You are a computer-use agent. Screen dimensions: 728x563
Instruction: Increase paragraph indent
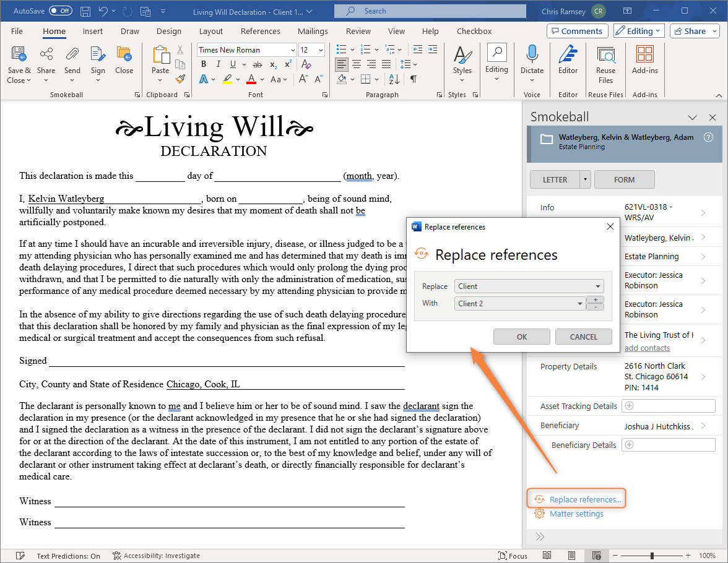tap(433, 49)
